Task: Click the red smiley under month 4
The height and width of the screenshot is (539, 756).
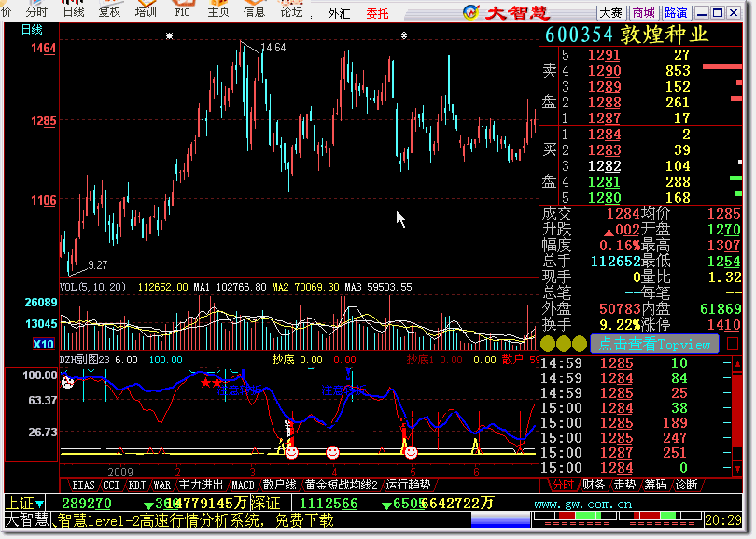Action: [332, 452]
